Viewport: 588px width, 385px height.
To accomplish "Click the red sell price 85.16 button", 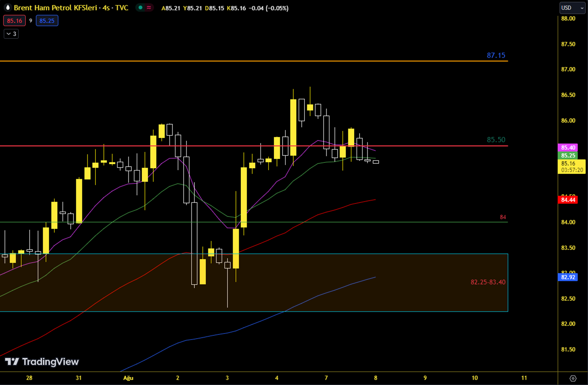I will (x=15, y=21).
